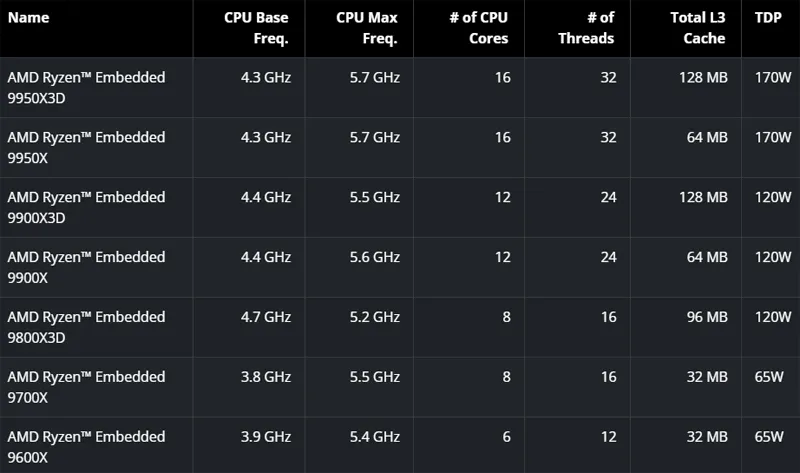The image size is (800, 473).
Task: Choose the AMD Ryzen Embedded 9800X3D row name
Action: tap(86, 327)
